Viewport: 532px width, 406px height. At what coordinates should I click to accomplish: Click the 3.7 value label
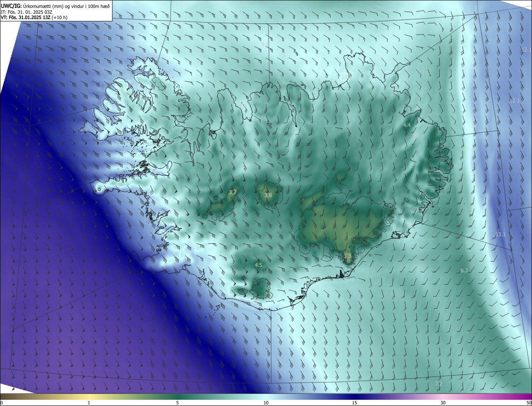(x=233, y=192)
